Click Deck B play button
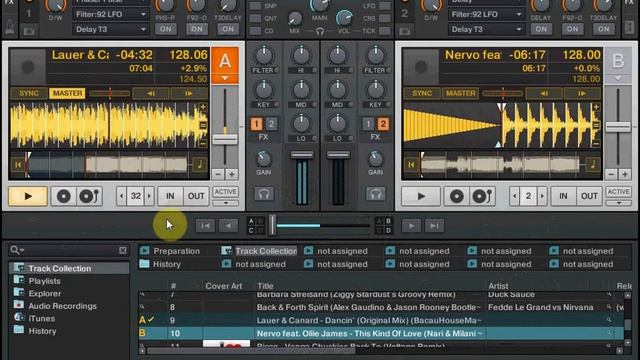Image resolution: width=640 pixels, height=360 pixels. [421, 196]
